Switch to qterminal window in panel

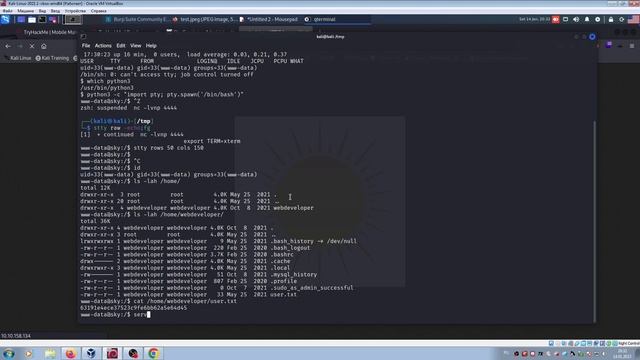(x=337, y=19)
